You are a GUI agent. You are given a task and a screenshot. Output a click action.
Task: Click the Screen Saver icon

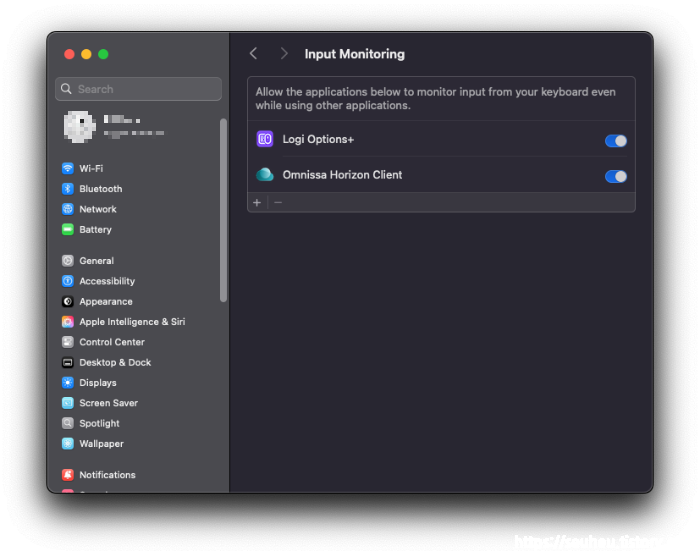pyautogui.click(x=67, y=403)
